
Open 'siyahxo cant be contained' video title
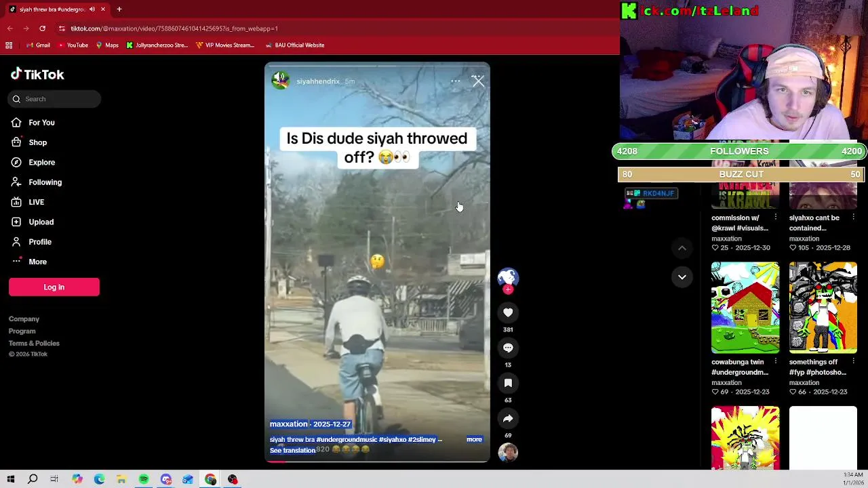pos(814,223)
